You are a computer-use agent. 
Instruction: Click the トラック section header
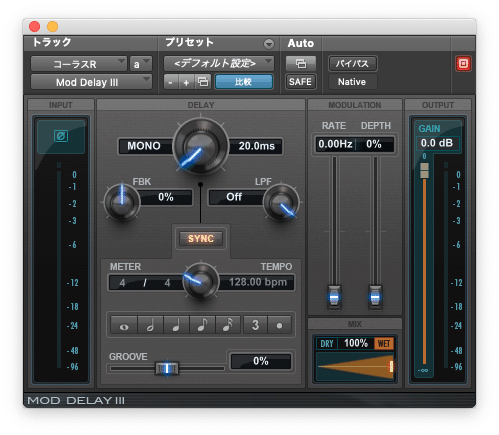(x=52, y=42)
